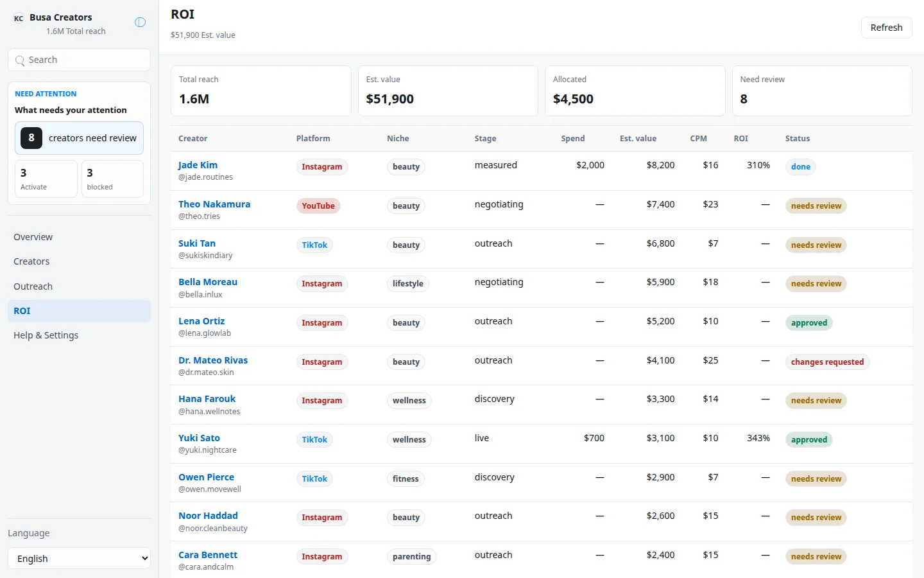Click the Need review 8 card
Image resolution: width=924 pixels, height=578 pixels.
pos(822,91)
